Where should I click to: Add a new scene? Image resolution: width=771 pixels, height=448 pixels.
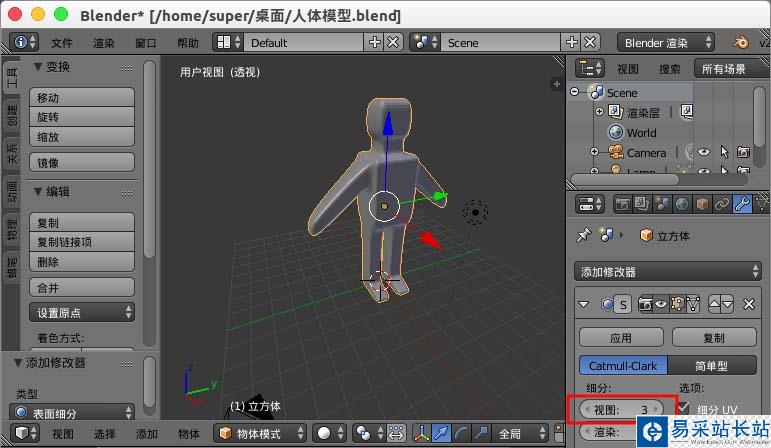[x=572, y=42]
